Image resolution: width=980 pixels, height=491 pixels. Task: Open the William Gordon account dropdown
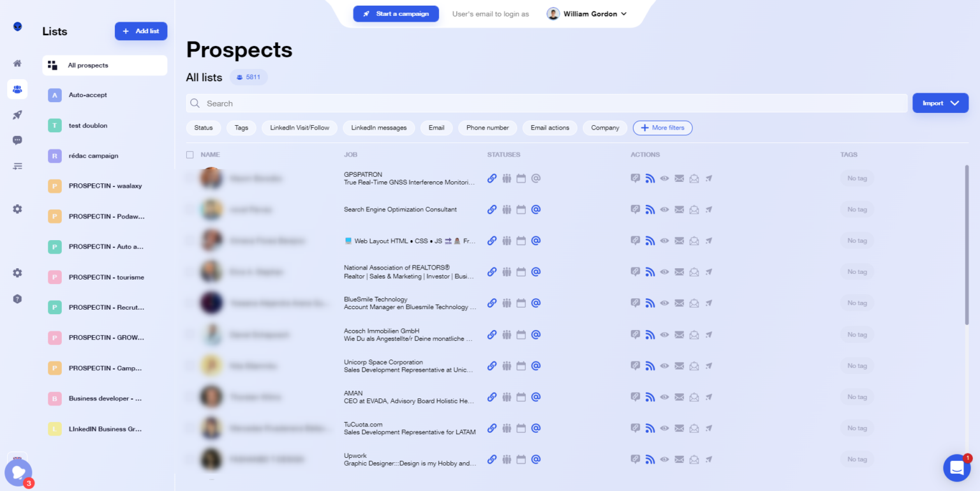587,14
